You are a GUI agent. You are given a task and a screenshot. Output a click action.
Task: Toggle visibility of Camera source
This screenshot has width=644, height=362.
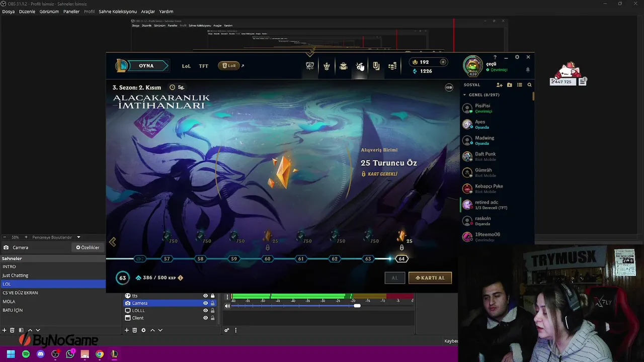pos(205,303)
